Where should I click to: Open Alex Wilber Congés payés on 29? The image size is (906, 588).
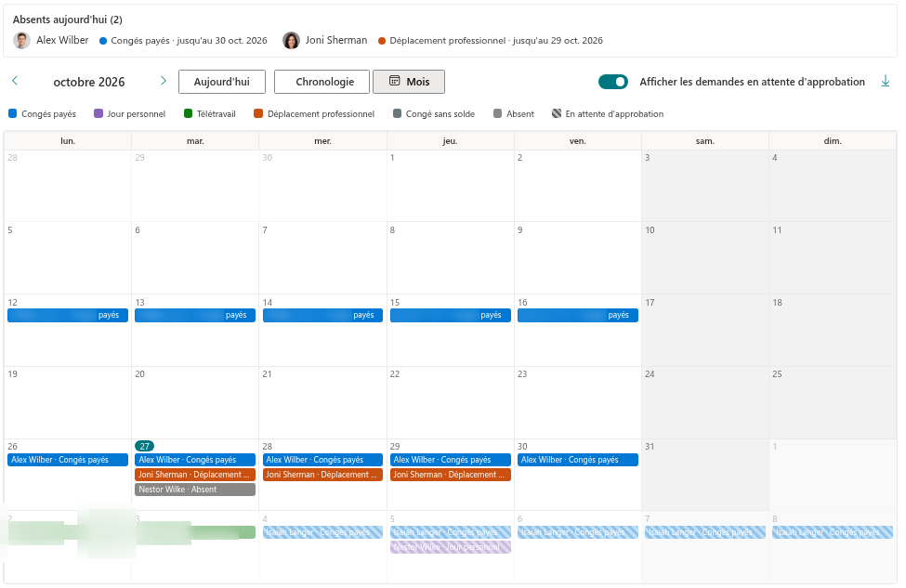pos(451,460)
